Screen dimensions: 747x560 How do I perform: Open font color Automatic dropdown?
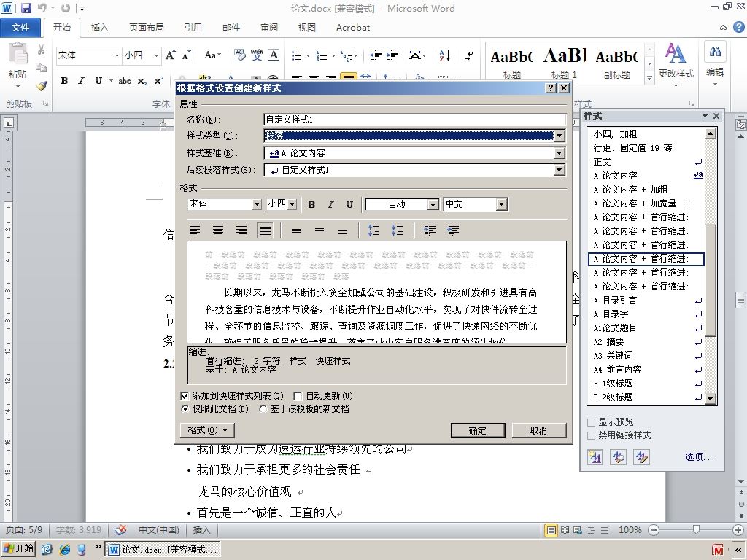433,204
